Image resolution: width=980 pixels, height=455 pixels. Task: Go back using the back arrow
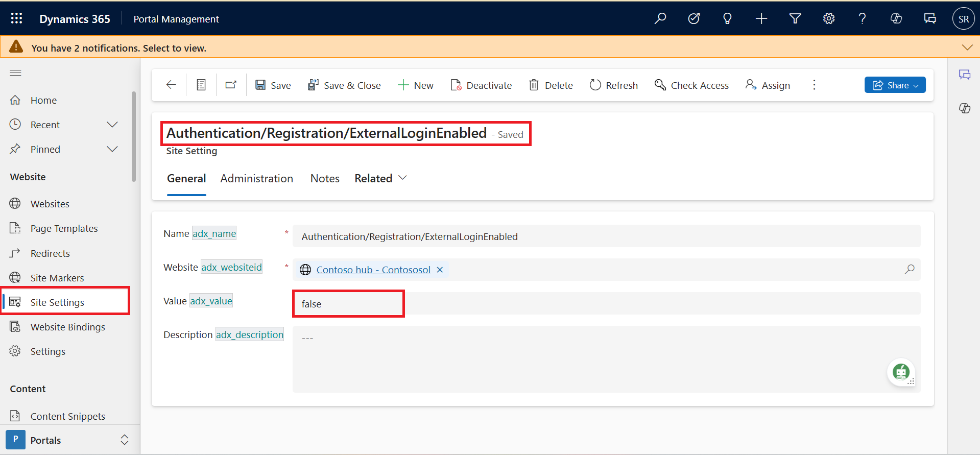tap(171, 85)
